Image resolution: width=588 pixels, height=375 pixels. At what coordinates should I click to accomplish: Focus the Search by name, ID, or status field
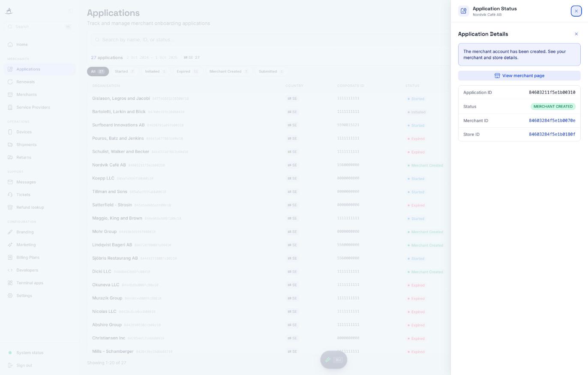coord(270,40)
